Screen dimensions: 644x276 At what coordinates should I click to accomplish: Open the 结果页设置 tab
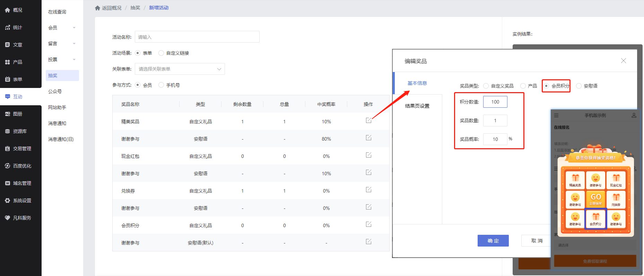(x=417, y=106)
